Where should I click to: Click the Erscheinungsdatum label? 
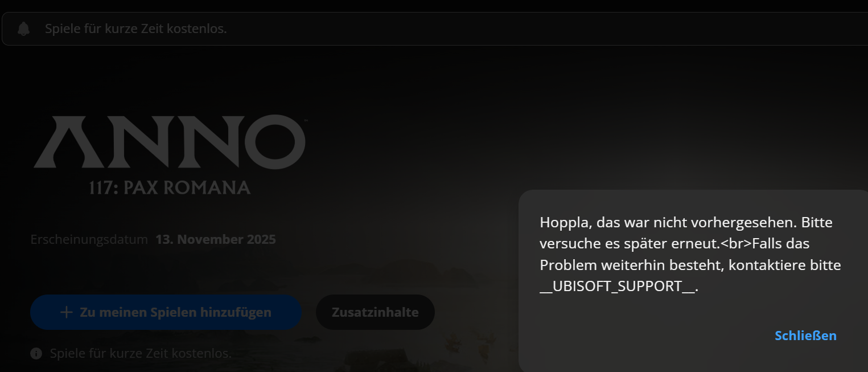point(89,239)
